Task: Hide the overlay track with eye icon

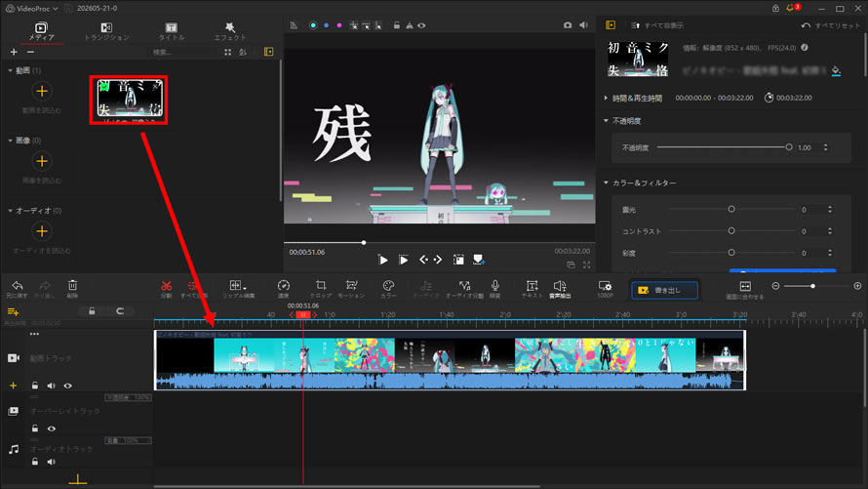Action: pos(52,428)
